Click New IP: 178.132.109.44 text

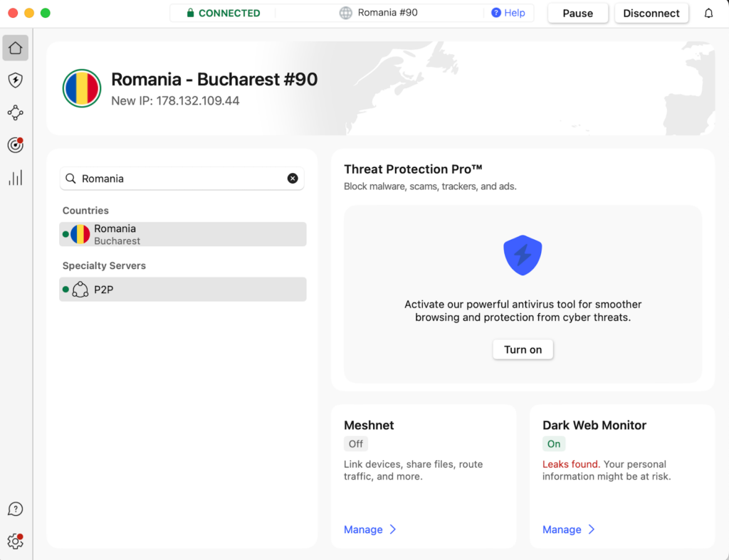[175, 101]
